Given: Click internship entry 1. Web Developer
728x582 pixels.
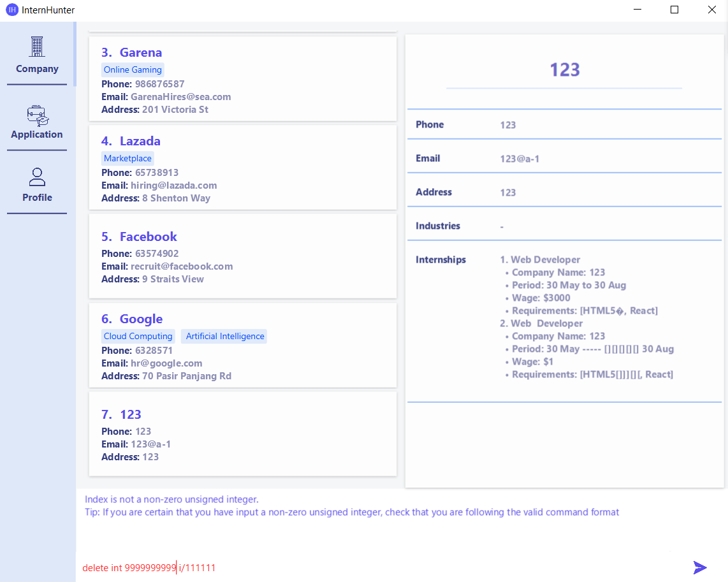Looking at the screenshot, I should (x=540, y=259).
